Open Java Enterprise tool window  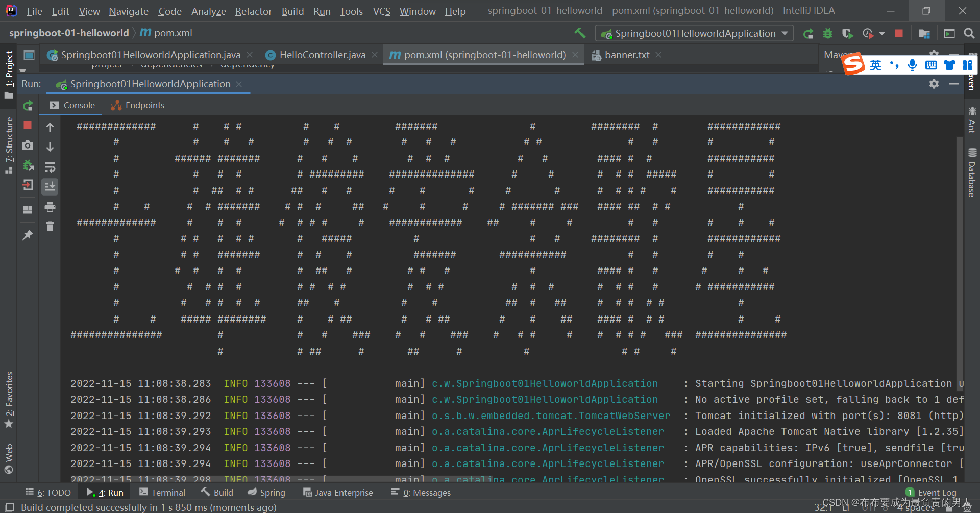[338, 493]
